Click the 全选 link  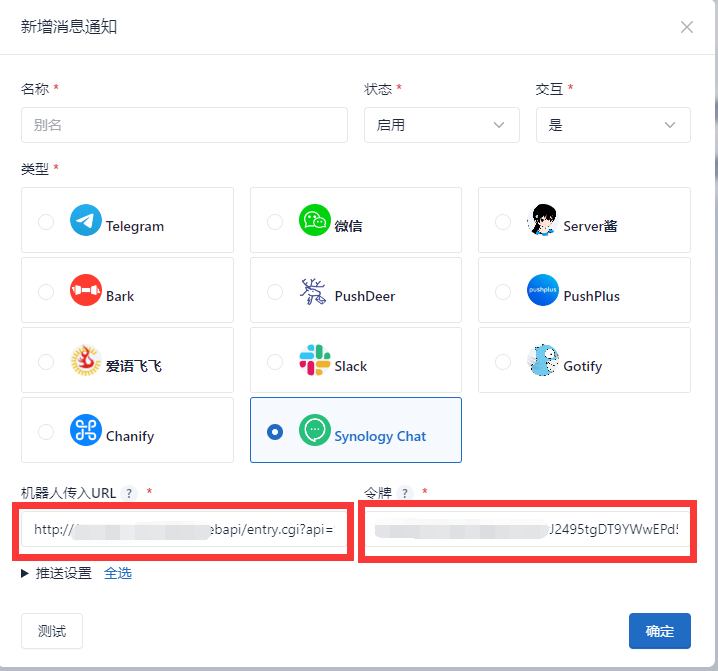(x=118, y=573)
